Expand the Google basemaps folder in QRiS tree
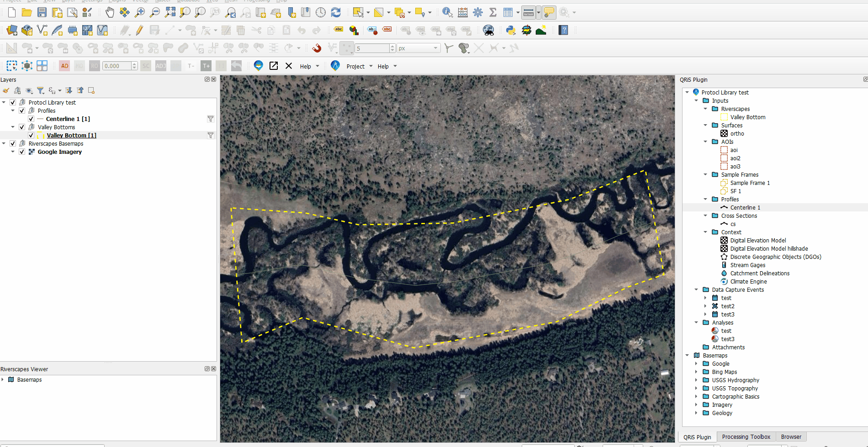The height and width of the screenshot is (447, 868). tap(696, 363)
